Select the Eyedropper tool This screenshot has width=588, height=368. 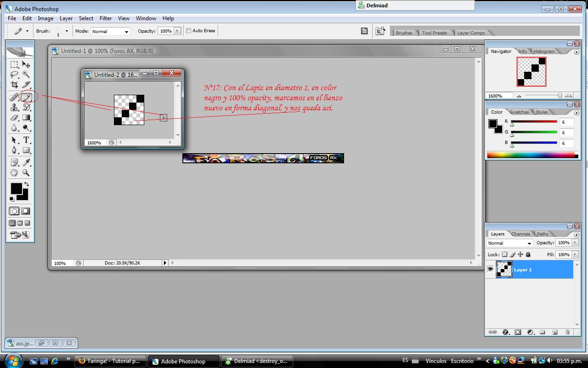tap(26, 162)
